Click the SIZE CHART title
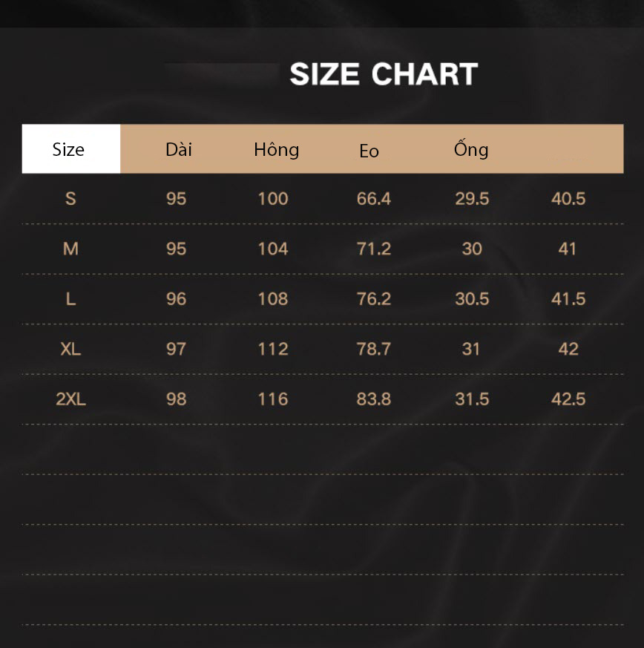The width and height of the screenshot is (644, 648). [384, 74]
